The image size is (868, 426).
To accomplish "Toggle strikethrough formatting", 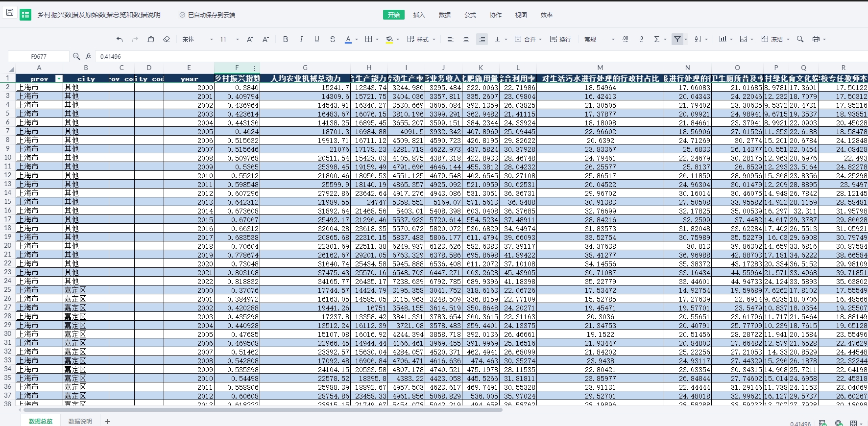I will (x=333, y=39).
